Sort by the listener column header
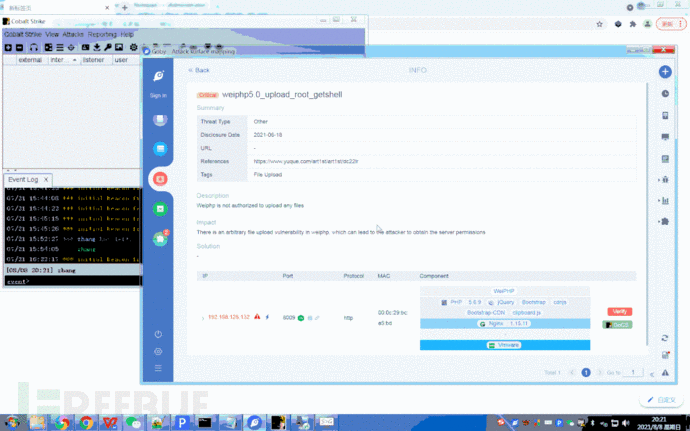The image size is (690, 431). (94, 60)
